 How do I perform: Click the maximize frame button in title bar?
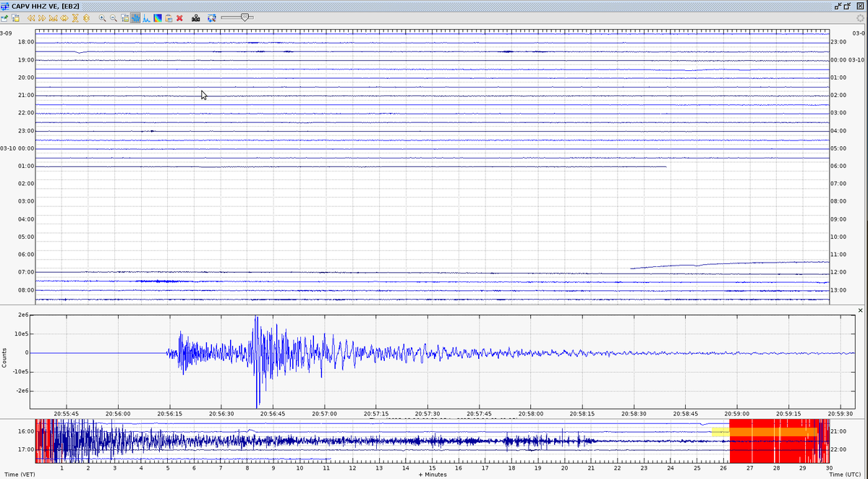(848, 5)
